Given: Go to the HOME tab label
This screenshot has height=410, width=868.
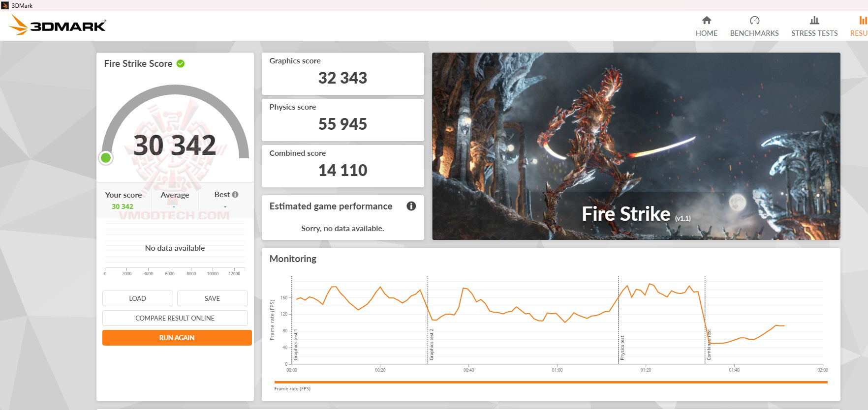Looking at the screenshot, I should click(707, 33).
